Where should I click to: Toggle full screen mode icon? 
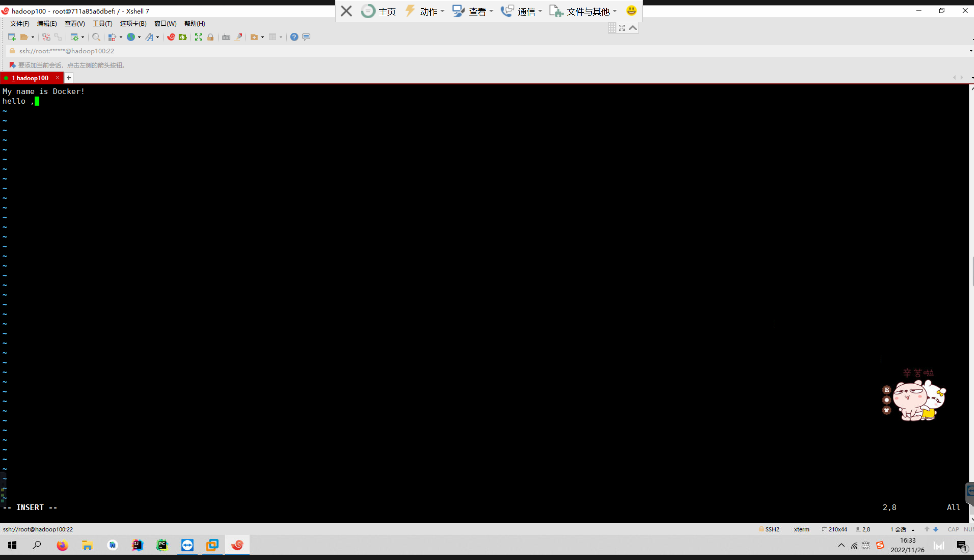198,37
